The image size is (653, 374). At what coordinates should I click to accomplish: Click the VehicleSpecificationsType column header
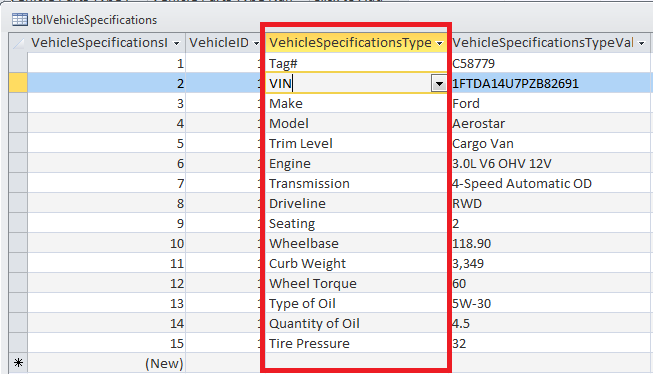351,42
